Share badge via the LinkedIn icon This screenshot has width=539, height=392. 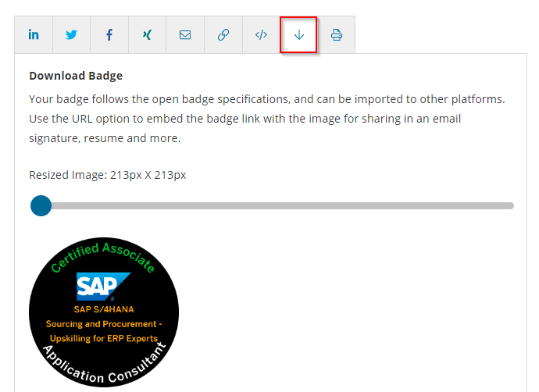tap(34, 35)
